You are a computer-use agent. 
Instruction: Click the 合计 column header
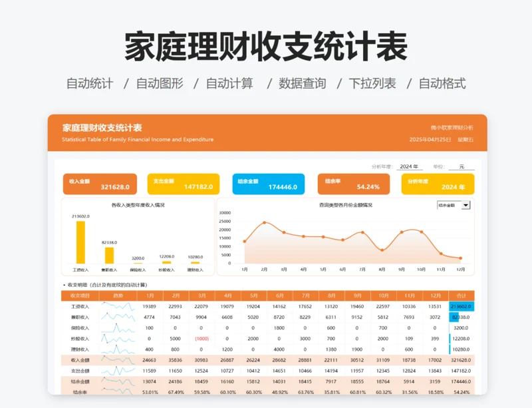(x=462, y=296)
